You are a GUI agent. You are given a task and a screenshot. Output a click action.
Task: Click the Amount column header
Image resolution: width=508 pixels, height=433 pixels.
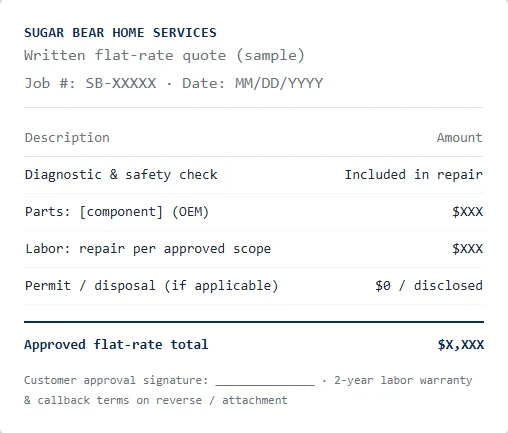tap(460, 138)
